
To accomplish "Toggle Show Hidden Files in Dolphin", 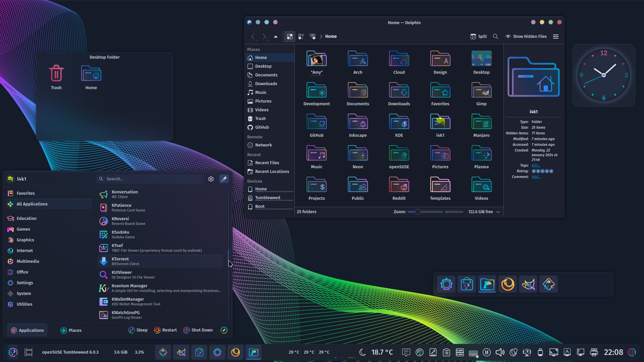I will coord(526,37).
